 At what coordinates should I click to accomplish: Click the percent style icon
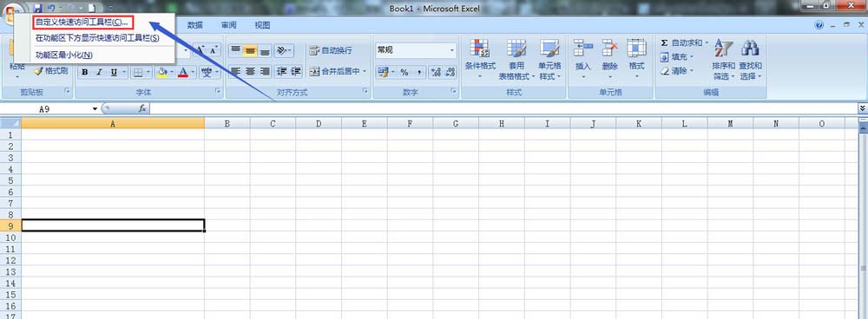point(404,72)
